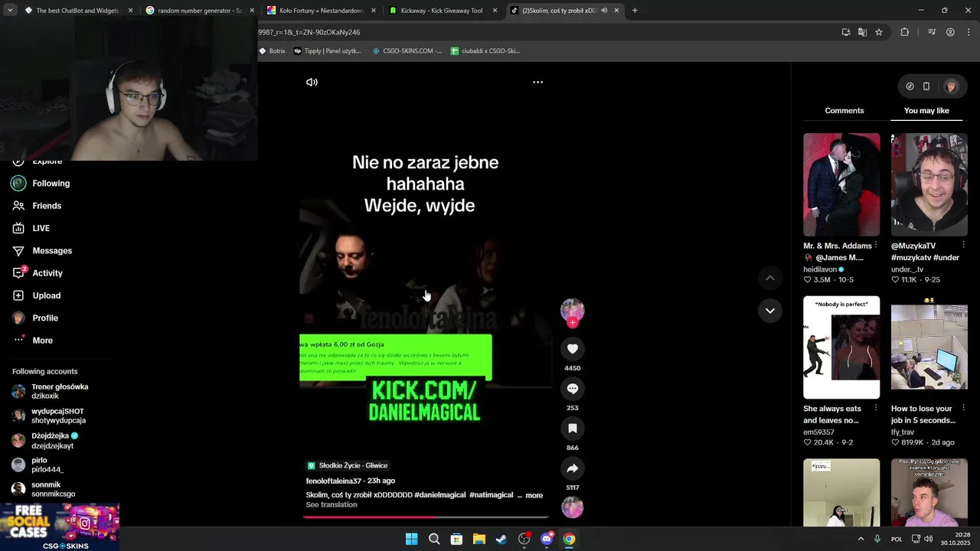
Task: Click the #danielmagical hashtag
Action: click(x=440, y=495)
